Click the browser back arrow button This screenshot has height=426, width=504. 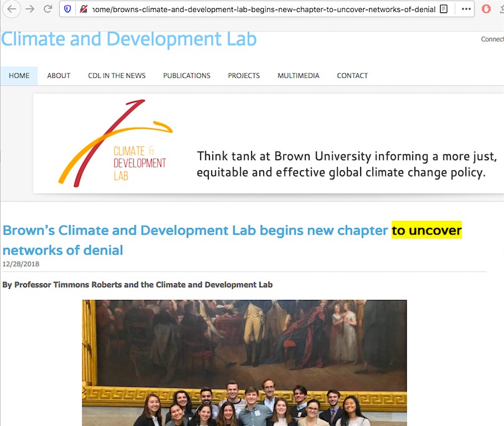click(12, 9)
